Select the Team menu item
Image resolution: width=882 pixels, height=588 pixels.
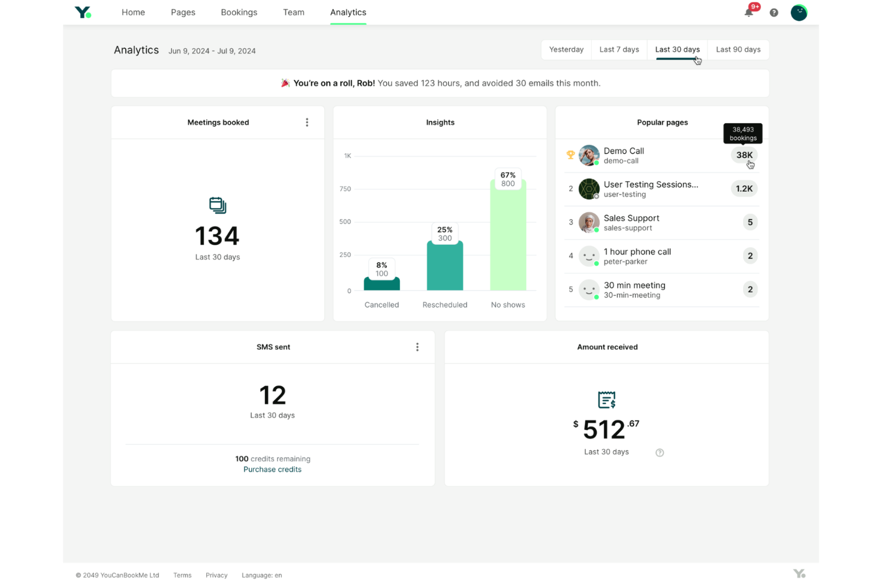(x=293, y=12)
